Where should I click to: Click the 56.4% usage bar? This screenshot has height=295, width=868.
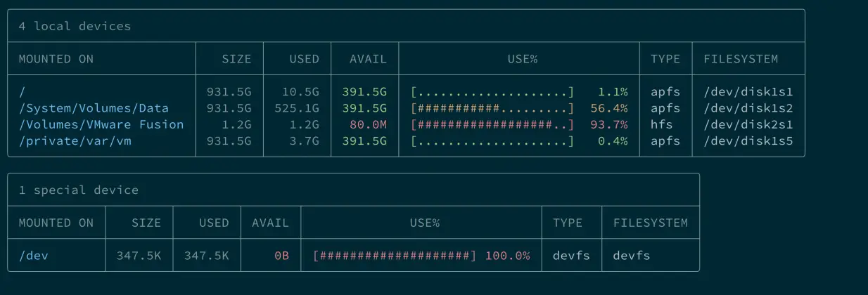tap(492, 108)
